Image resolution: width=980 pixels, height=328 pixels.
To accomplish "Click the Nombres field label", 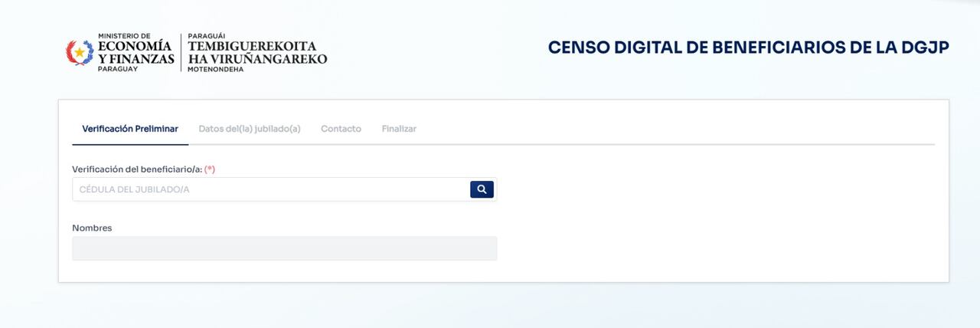I will (92, 228).
